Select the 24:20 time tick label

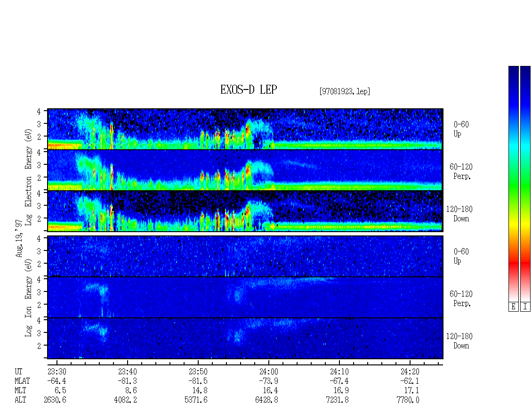(x=410, y=372)
